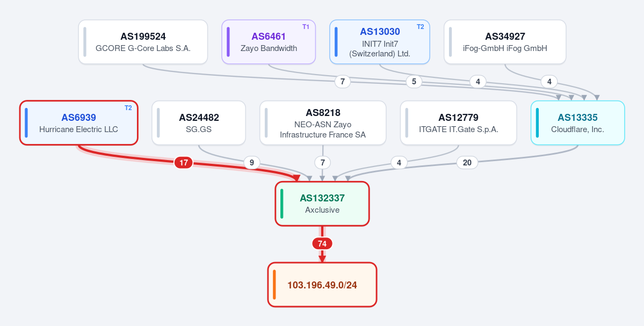644x326 pixels.
Task: Select the AS13030 Init7 node
Action: click(380, 42)
